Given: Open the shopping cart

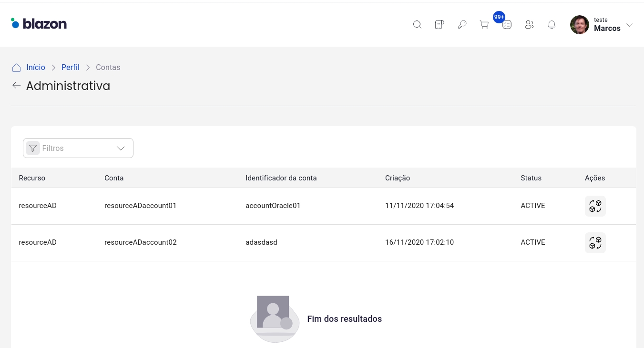Looking at the screenshot, I should click(484, 25).
